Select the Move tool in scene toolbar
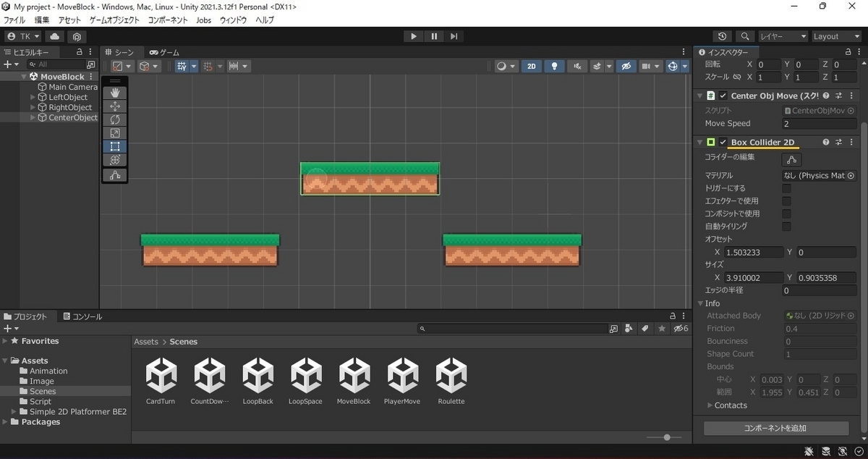The image size is (868, 459). (x=115, y=106)
